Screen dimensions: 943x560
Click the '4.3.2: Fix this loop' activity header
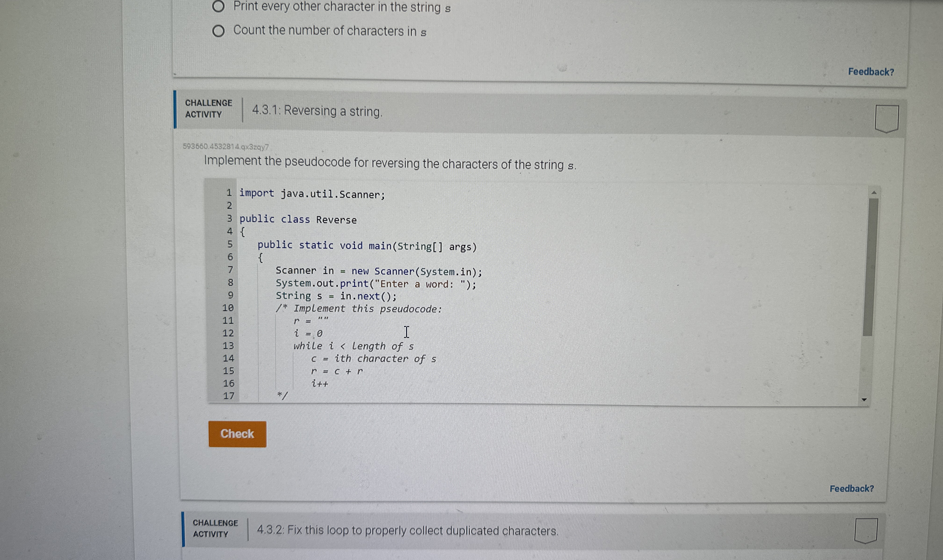click(407, 530)
